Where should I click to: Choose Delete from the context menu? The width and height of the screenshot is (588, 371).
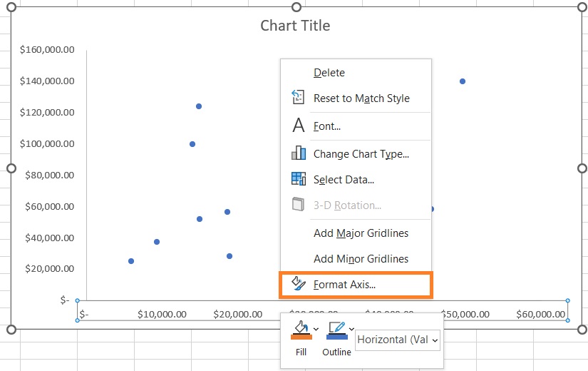point(356,73)
